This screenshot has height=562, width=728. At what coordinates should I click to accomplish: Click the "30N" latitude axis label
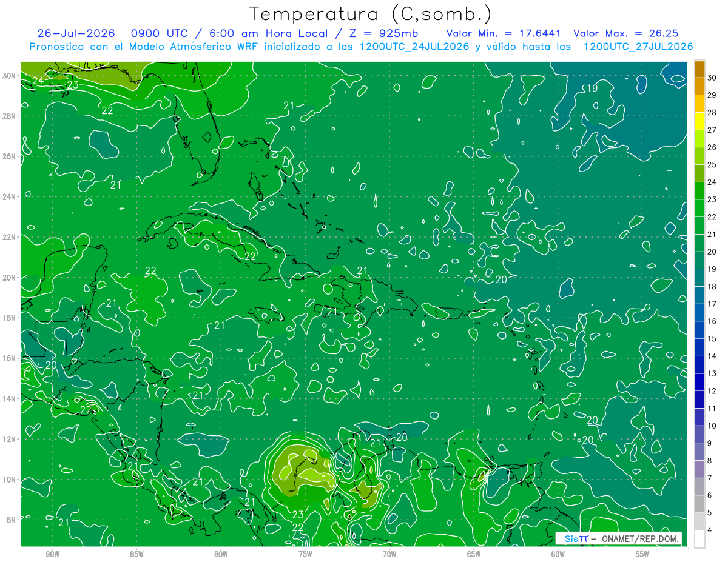click(x=8, y=76)
